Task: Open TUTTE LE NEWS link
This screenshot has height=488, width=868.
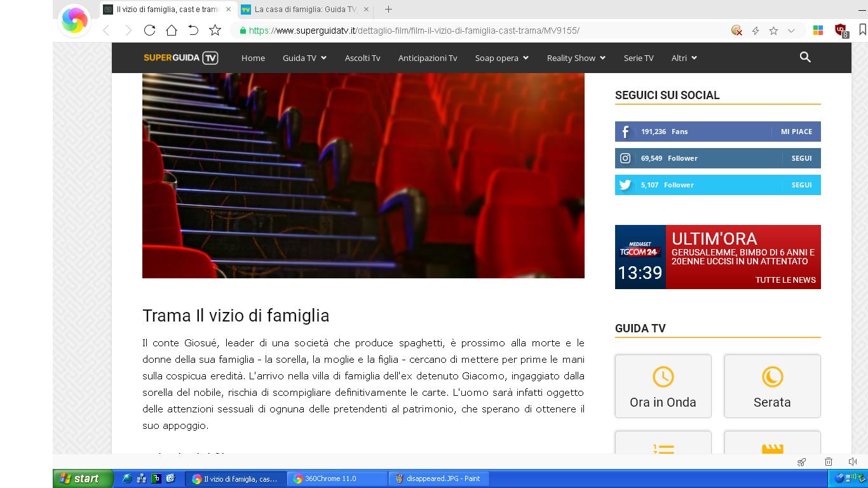Action: click(x=785, y=280)
